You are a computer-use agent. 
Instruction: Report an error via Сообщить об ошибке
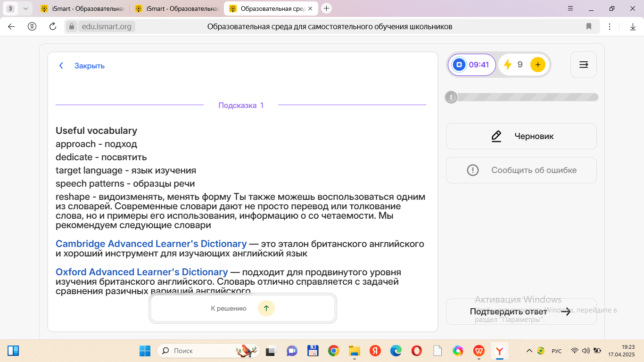point(521,170)
